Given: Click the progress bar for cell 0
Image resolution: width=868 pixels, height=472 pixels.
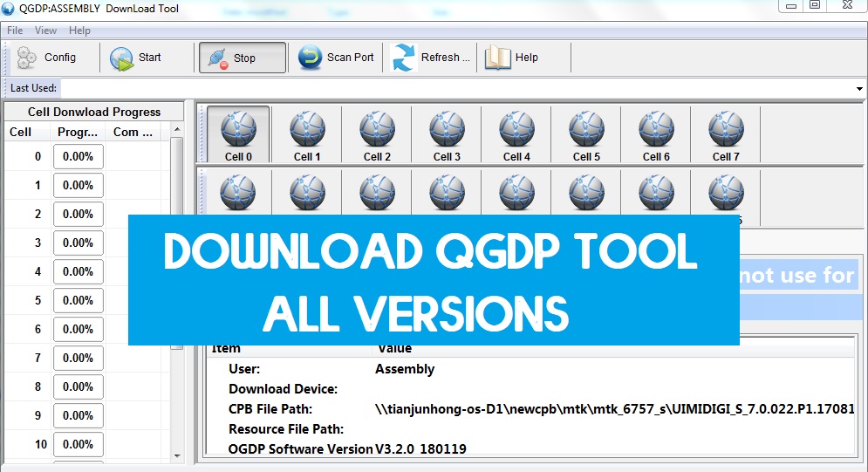Looking at the screenshot, I should pyautogui.click(x=78, y=156).
